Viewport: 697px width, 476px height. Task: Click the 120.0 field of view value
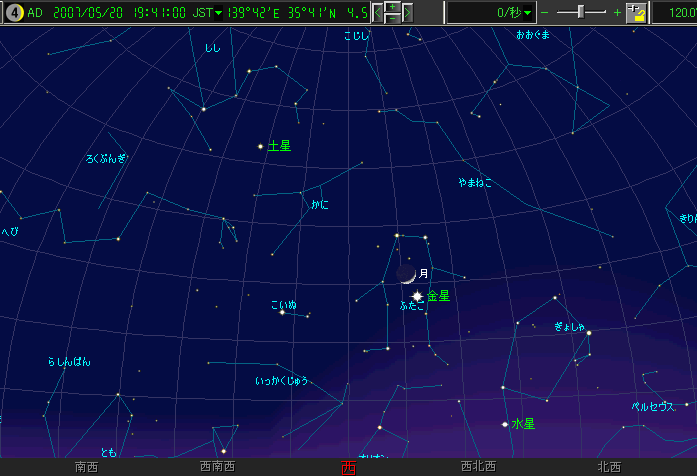675,13
